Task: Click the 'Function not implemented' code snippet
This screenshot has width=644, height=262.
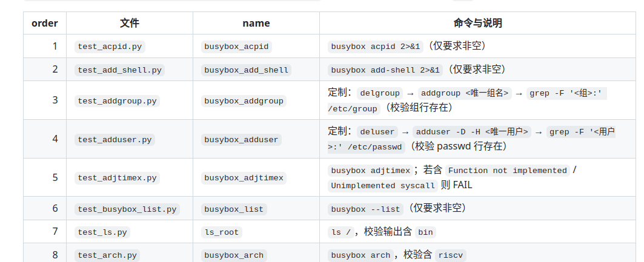Action: [508, 170]
